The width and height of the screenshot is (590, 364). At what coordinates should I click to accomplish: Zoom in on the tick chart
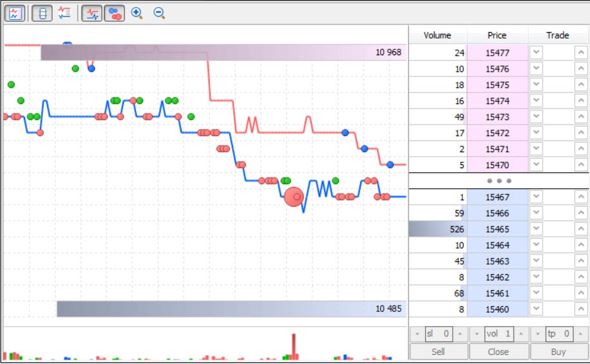coord(137,13)
